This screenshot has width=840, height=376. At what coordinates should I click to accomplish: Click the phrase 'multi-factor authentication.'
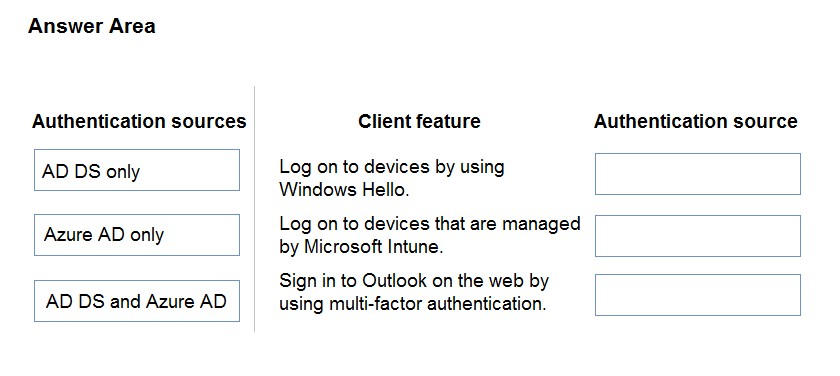pyautogui.click(x=438, y=304)
